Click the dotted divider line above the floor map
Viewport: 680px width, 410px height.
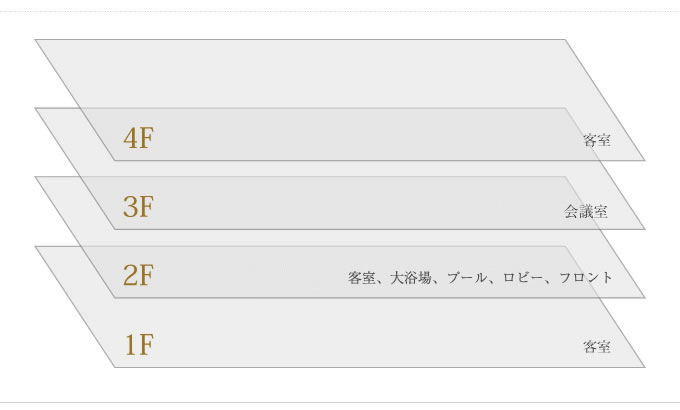[x=340, y=12]
